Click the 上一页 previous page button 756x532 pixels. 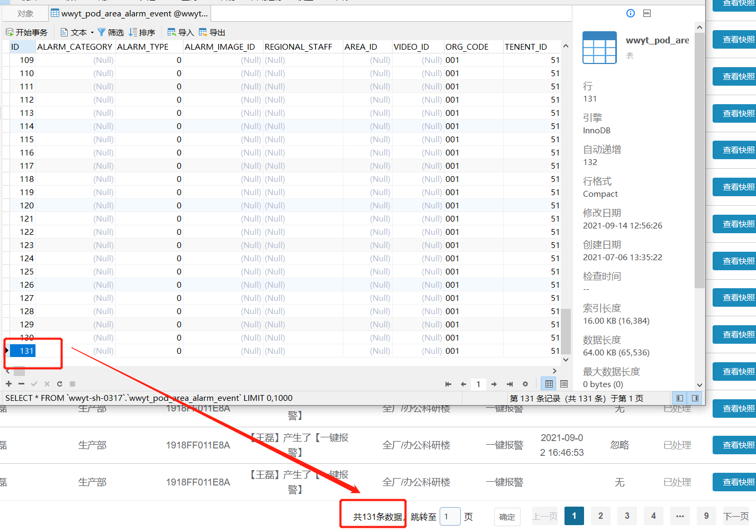coord(545,516)
